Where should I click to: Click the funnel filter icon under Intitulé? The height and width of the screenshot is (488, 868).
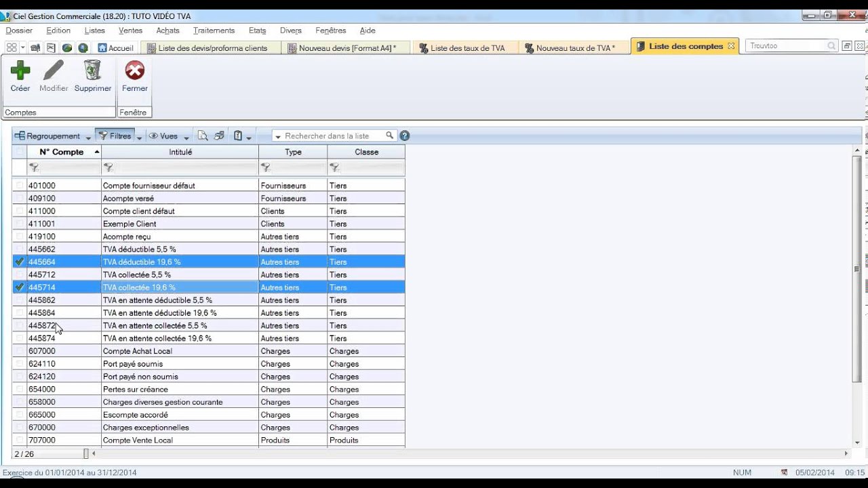point(108,167)
